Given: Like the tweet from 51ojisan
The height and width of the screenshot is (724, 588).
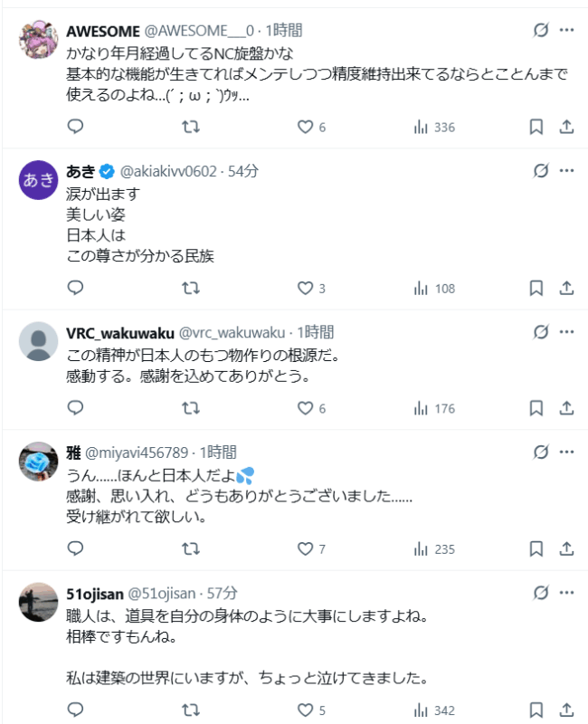Looking at the screenshot, I should (x=305, y=710).
